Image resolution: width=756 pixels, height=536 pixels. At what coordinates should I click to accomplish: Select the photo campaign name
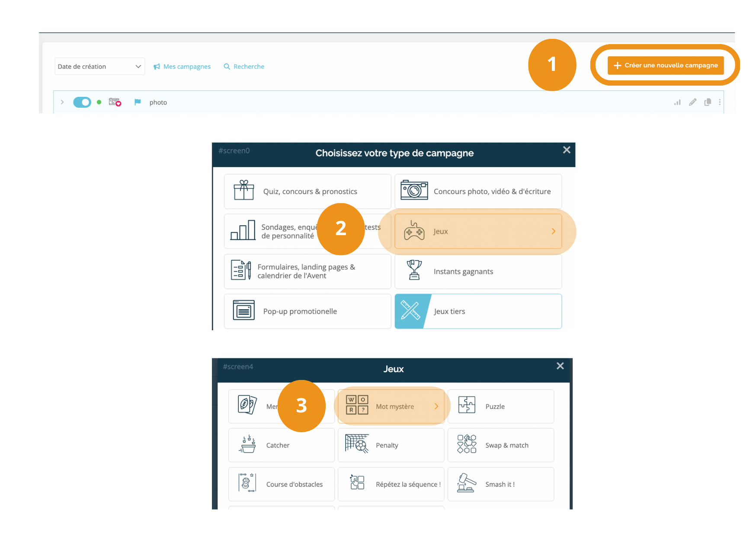[158, 102]
